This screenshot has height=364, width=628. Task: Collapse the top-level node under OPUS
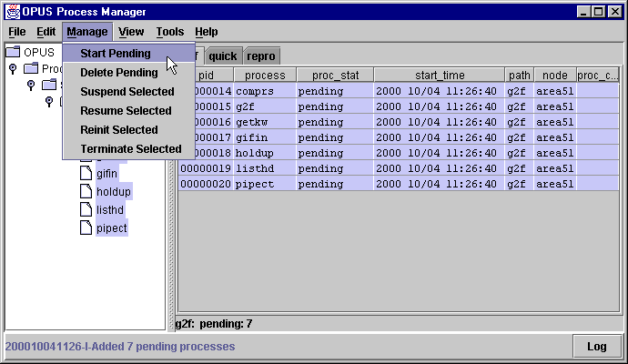tap(13, 69)
